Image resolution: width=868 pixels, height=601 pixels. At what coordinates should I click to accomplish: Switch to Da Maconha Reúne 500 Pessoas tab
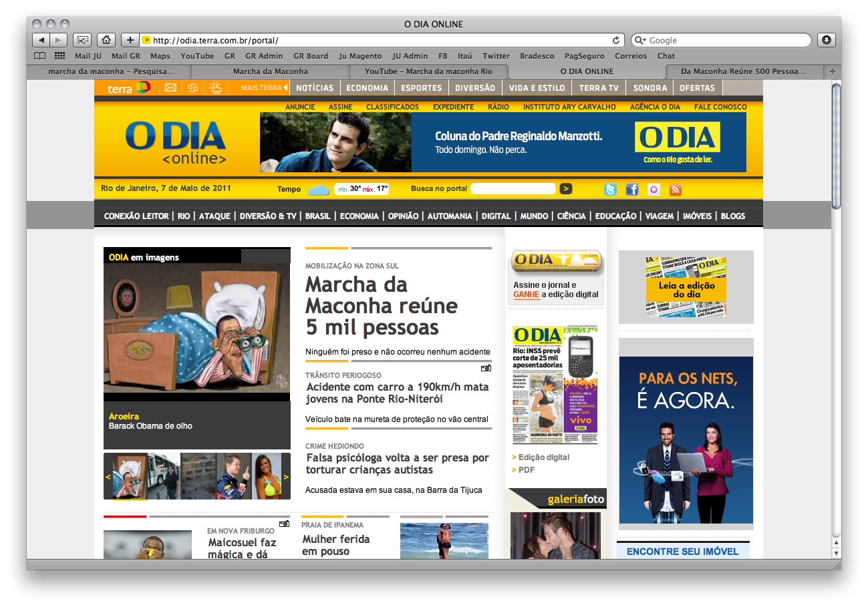click(743, 71)
